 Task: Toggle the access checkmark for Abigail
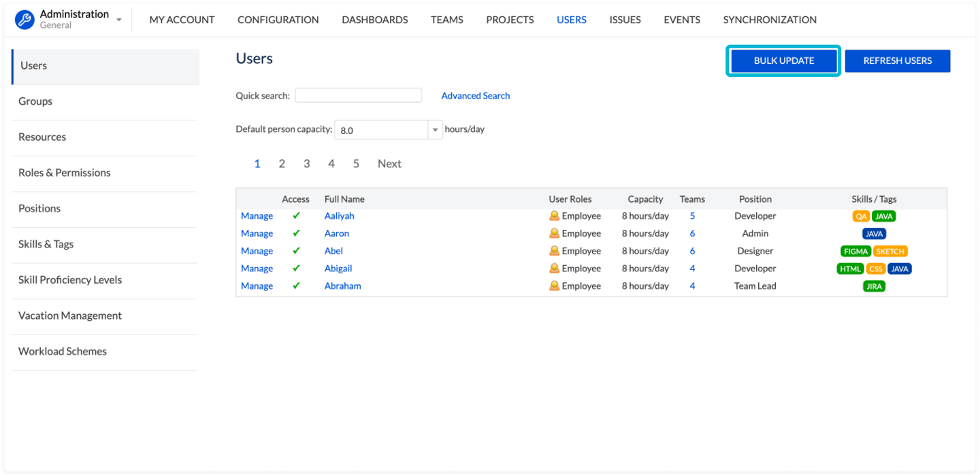[296, 269]
